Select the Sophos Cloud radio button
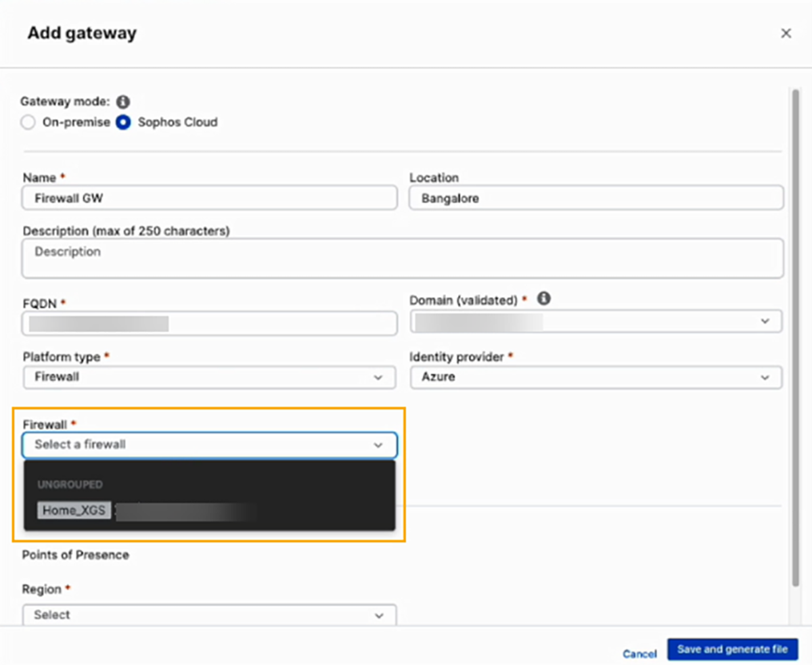The height and width of the screenshot is (665, 812). coord(123,123)
